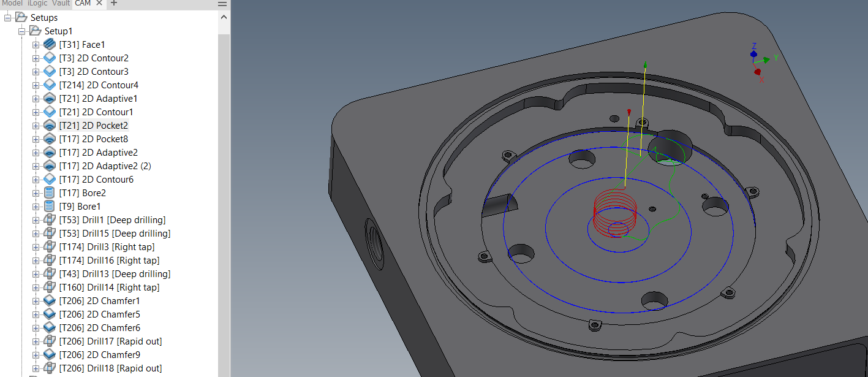Expand the [T9] Bore1 operation
Viewport: 868px width, 377px height.
tap(35, 206)
